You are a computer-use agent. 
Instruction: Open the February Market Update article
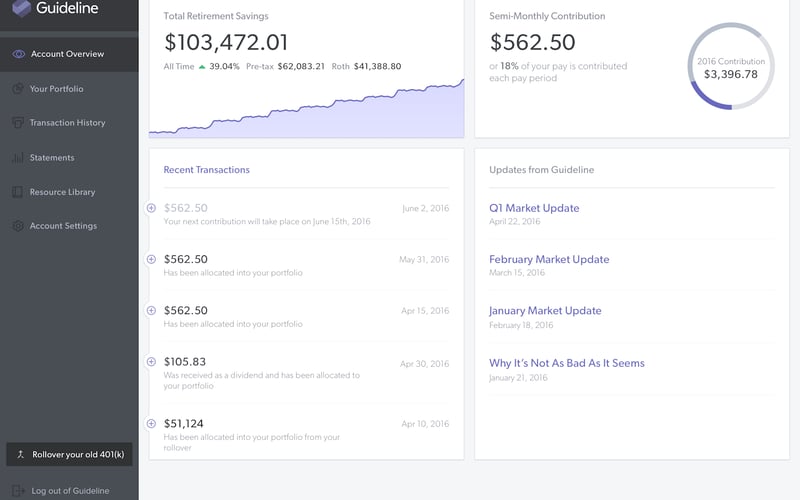(549, 259)
